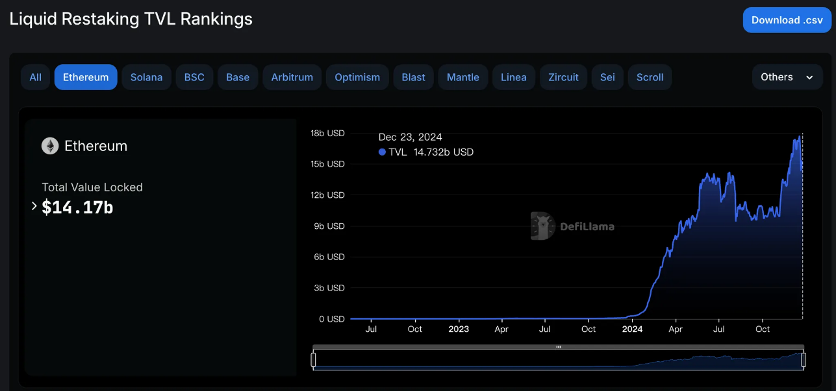Select the All chains tab
This screenshot has width=836, height=392.
pos(36,77)
